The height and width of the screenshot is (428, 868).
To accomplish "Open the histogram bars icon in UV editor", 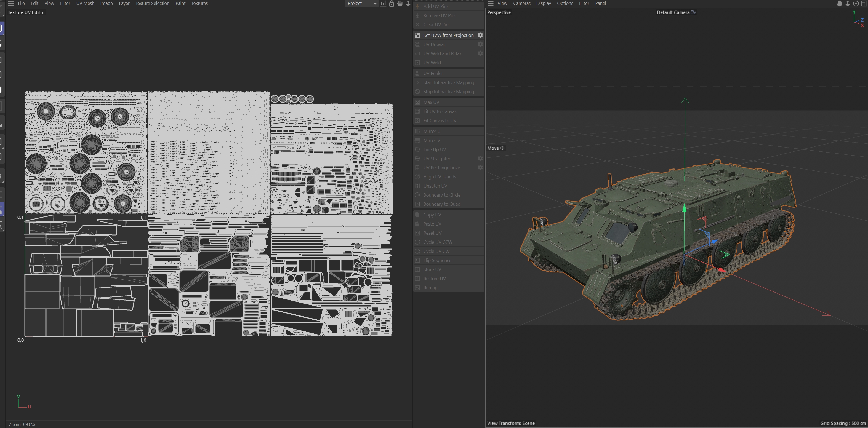I will pos(383,3).
